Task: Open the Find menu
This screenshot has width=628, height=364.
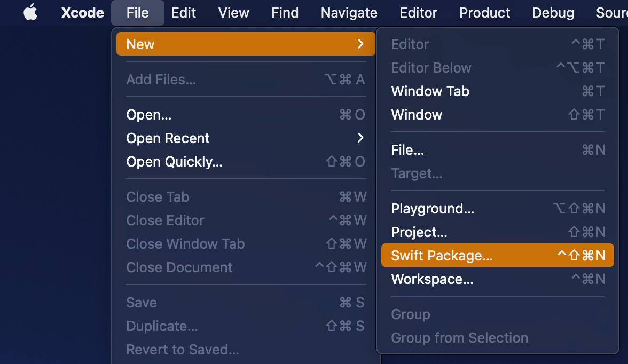Action: click(x=285, y=13)
